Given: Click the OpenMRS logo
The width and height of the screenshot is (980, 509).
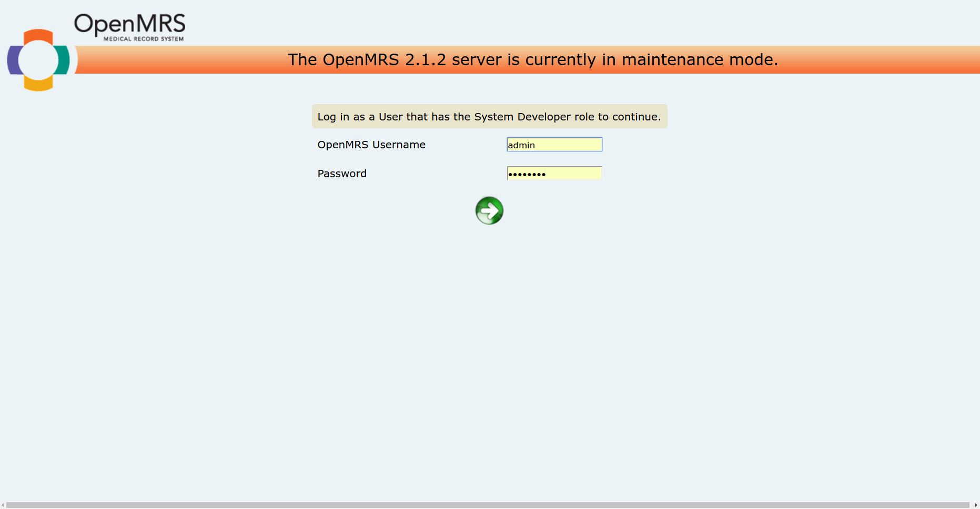Looking at the screenshot, I should coord(96,52).
